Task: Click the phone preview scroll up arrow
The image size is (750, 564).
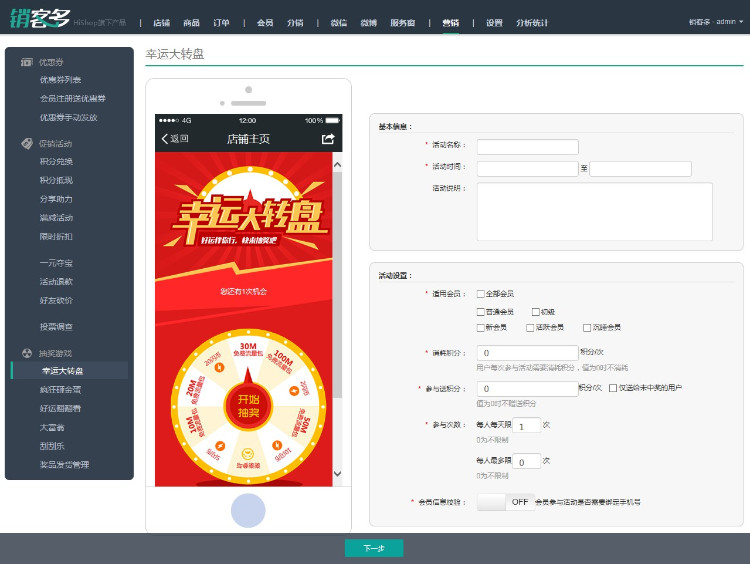Action: pos(337,165)
